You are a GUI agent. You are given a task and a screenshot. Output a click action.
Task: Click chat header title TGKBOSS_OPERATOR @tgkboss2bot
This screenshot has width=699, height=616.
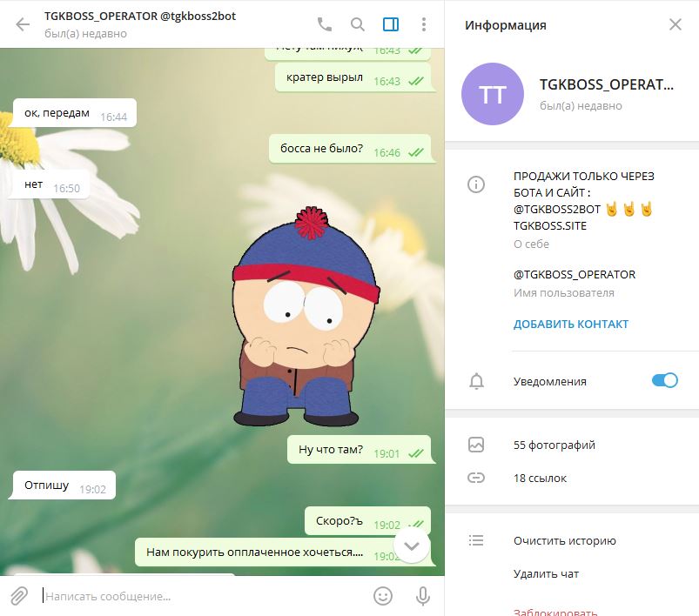pos(140,17)
